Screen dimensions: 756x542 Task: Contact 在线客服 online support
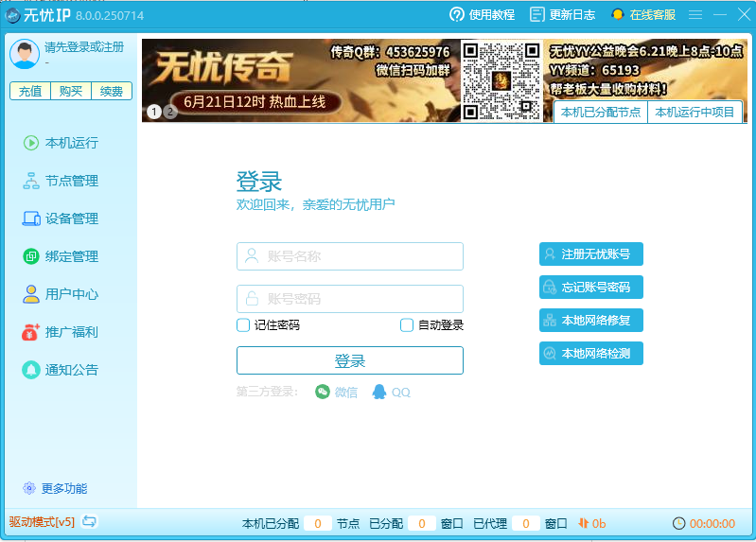643,15
